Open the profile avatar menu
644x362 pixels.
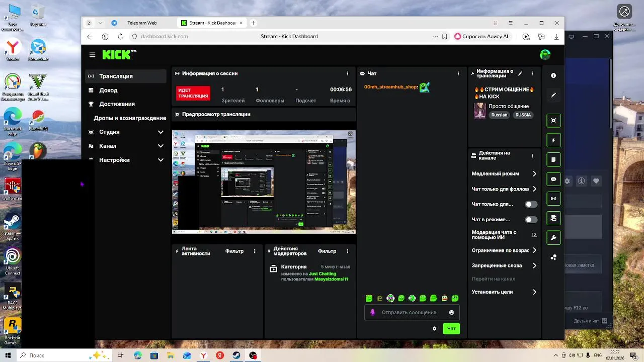[545, 54]
